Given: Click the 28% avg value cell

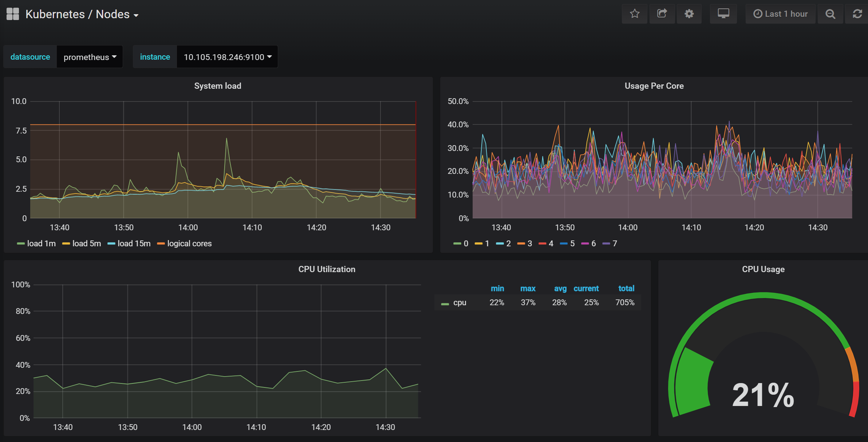Looking at the screenshot, I should click(560, 303).
